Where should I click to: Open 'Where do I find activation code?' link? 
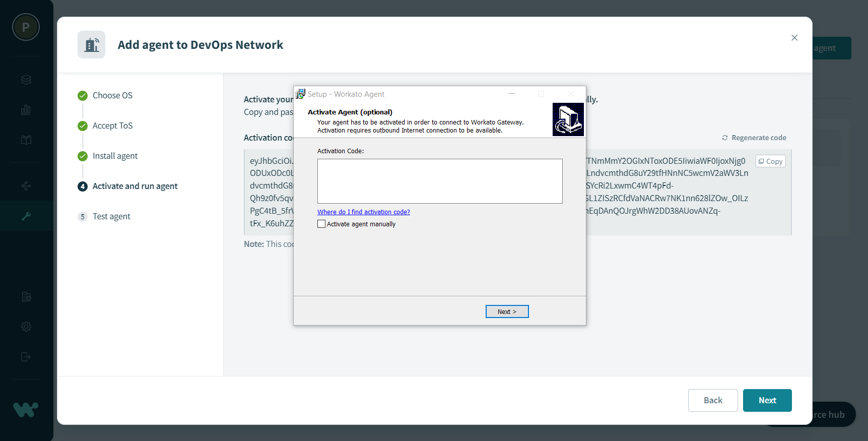tap(363, 212)
